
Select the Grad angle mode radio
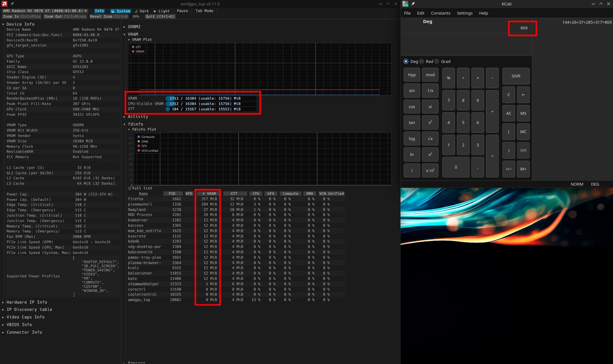point(437,62)
